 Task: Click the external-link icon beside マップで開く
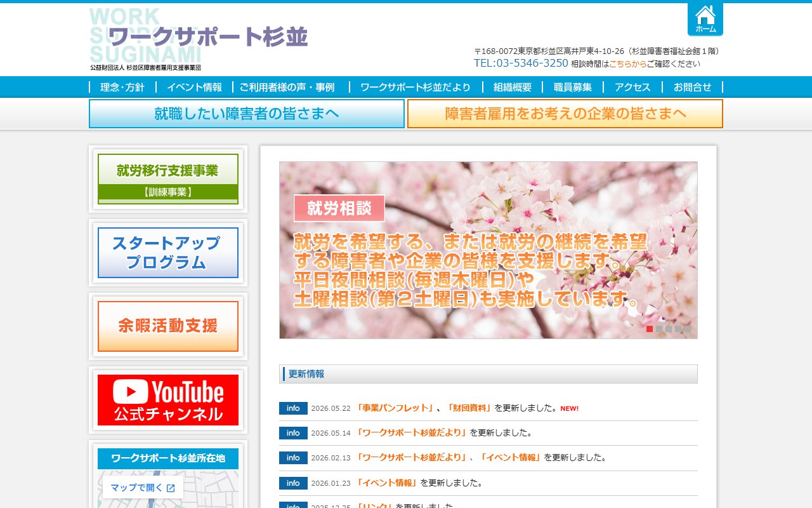(171, 488)
